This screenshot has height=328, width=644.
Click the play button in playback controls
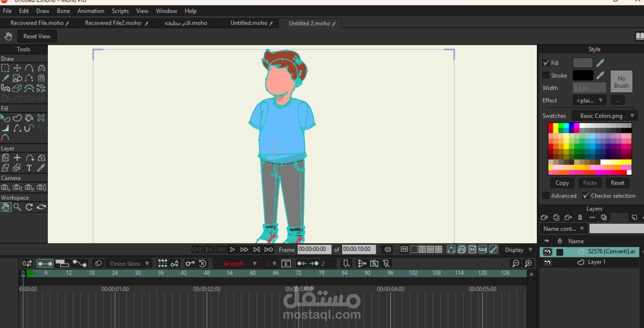[232, 249]
